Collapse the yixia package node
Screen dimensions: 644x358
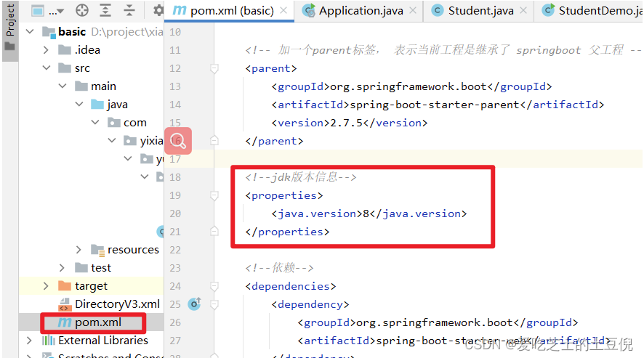[x=112, y=140]
